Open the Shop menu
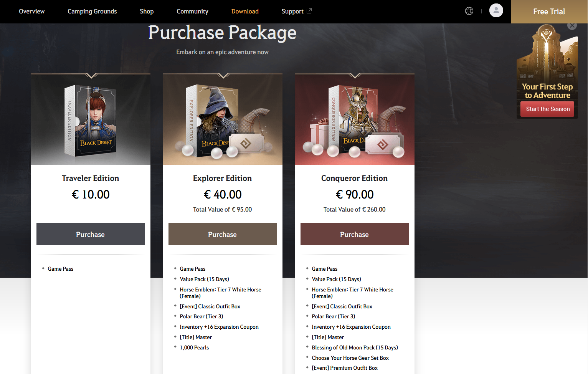This screenshot has width=588, height=374. click(x=147, y=12)
